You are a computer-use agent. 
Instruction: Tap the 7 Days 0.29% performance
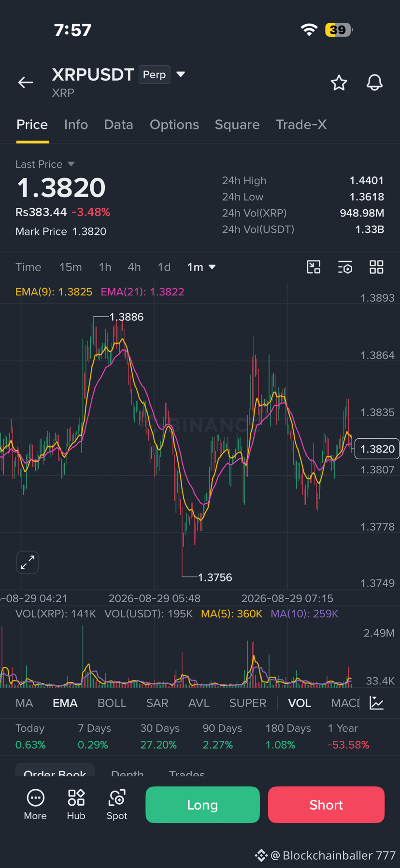tap(94, 736)
